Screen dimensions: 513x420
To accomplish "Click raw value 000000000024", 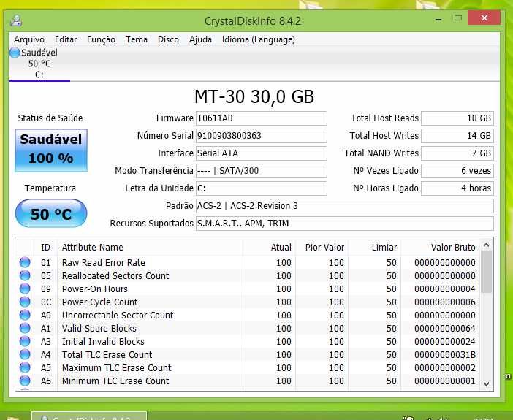I will (445, 342).
